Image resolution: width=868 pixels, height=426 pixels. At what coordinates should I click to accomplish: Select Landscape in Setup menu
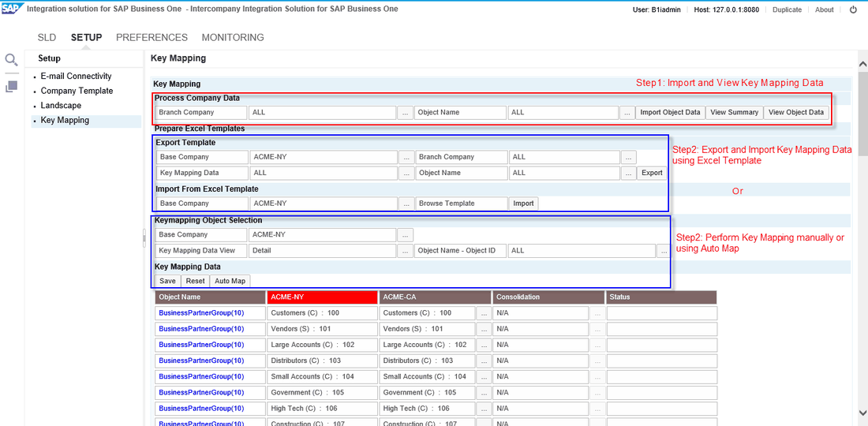tap(61, 105)
